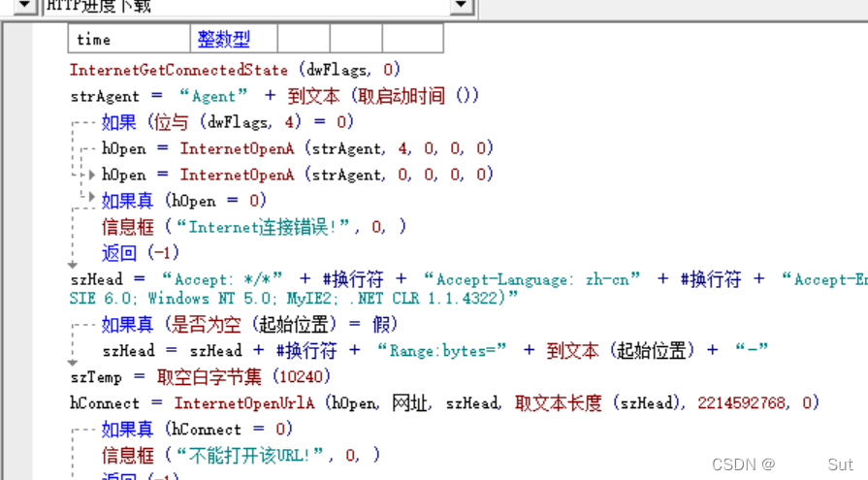Click the 取启动时间 () call
Viewport: 868px width, 480px height.
click(418, 96)
